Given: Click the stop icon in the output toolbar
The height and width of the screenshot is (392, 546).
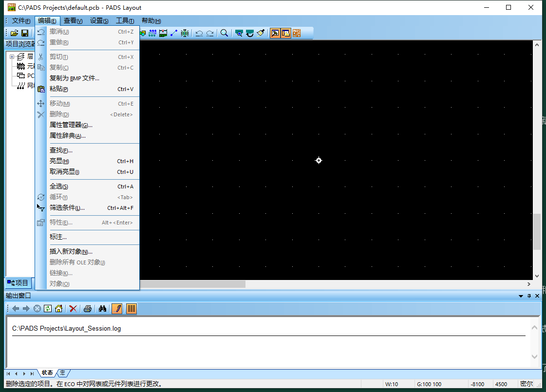Looking at the screenshot, I should pyautogui.click(x=37, y=308).
